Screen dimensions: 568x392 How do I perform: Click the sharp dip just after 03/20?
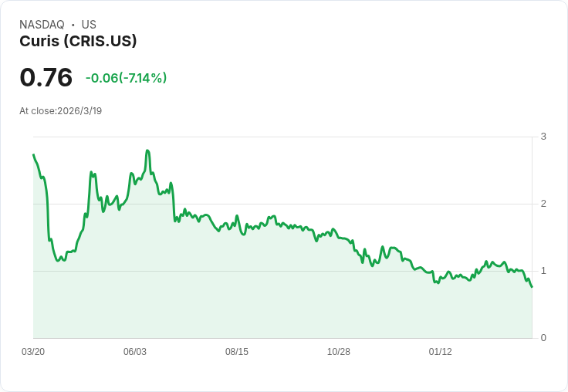point(58,260)
